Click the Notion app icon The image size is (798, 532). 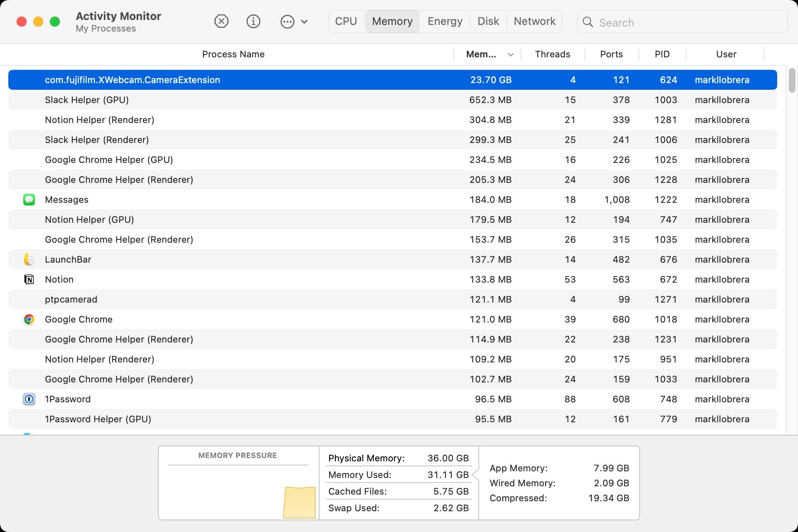[x=29, y=279]
